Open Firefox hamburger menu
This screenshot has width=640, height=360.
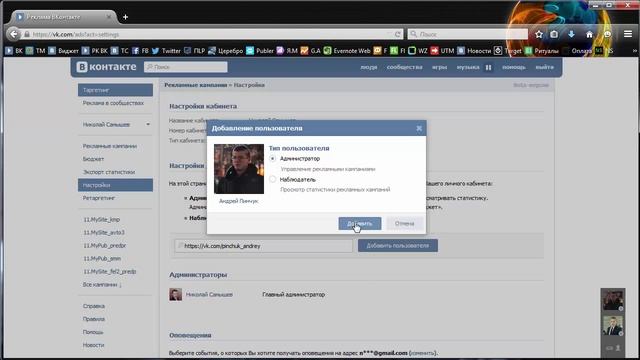point(628,34)
